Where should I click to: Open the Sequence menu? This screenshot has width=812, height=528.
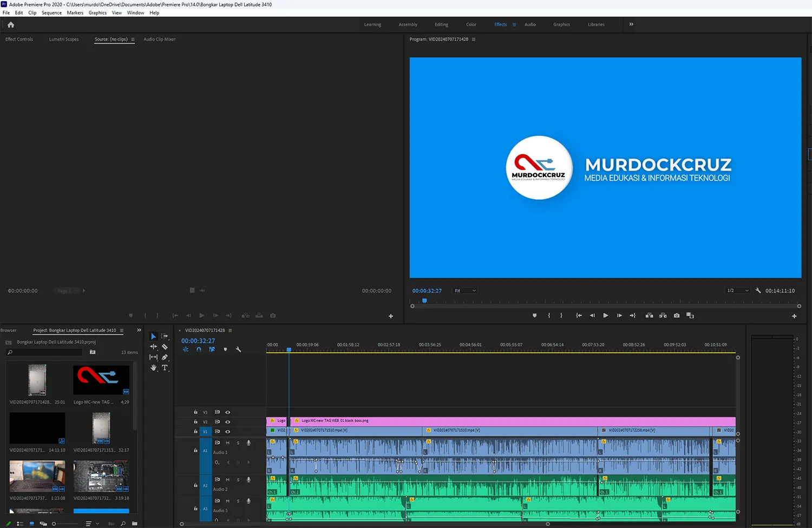[x=51, y=13]
